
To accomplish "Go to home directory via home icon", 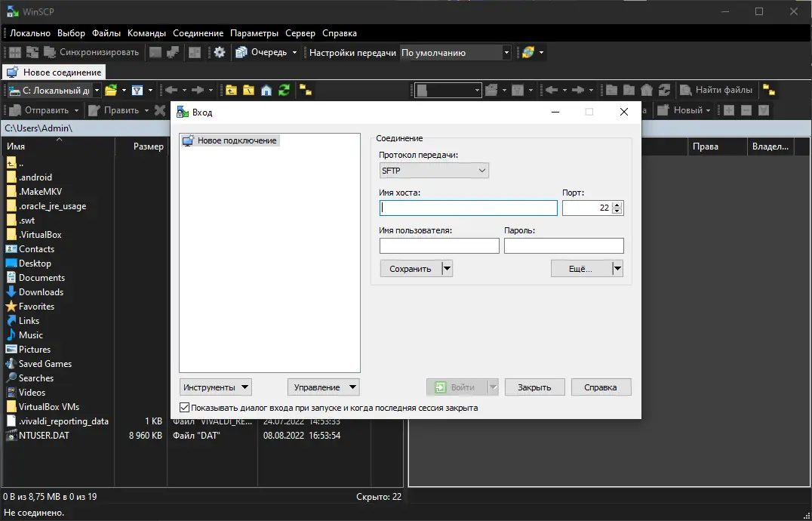I will (265, 90).
